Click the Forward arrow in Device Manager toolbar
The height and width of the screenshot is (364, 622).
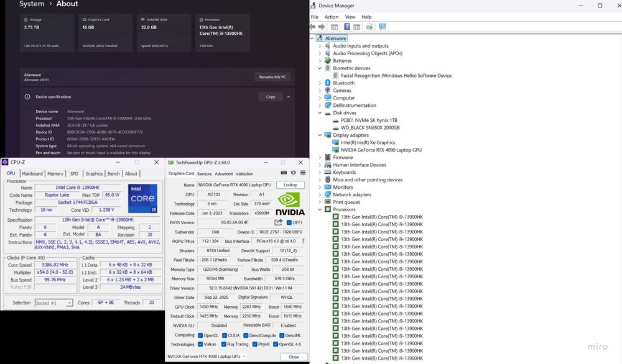pyautogui.click(x=322, y=27)
